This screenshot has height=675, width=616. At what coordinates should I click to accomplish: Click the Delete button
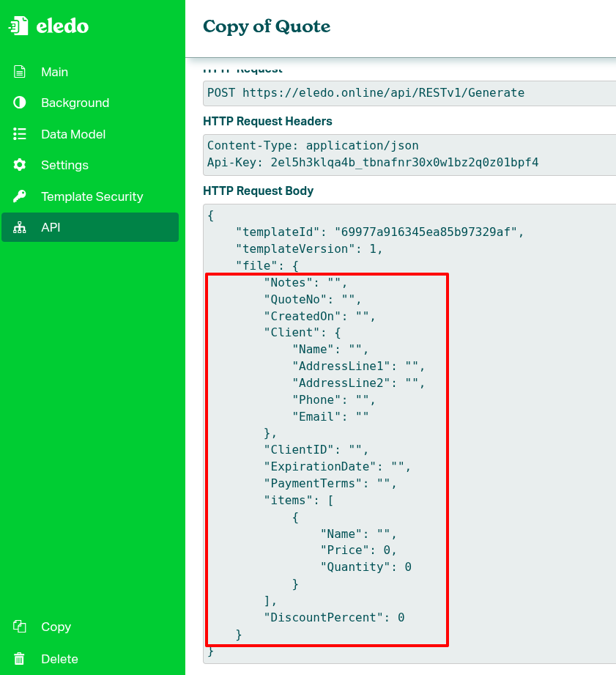tap(59, 659)
